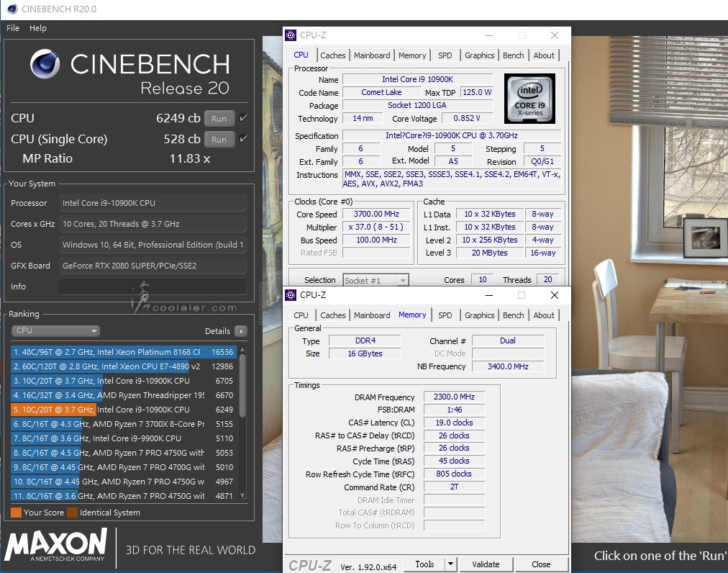
Task: Click the Cinebench logo icon in title bar
Action: click(x=12, y=9)
